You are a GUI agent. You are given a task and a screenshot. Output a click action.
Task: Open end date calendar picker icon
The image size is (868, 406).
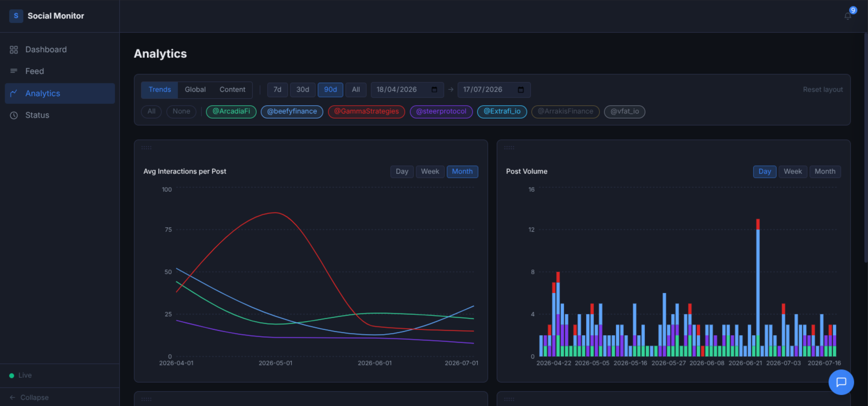(521, 90)
